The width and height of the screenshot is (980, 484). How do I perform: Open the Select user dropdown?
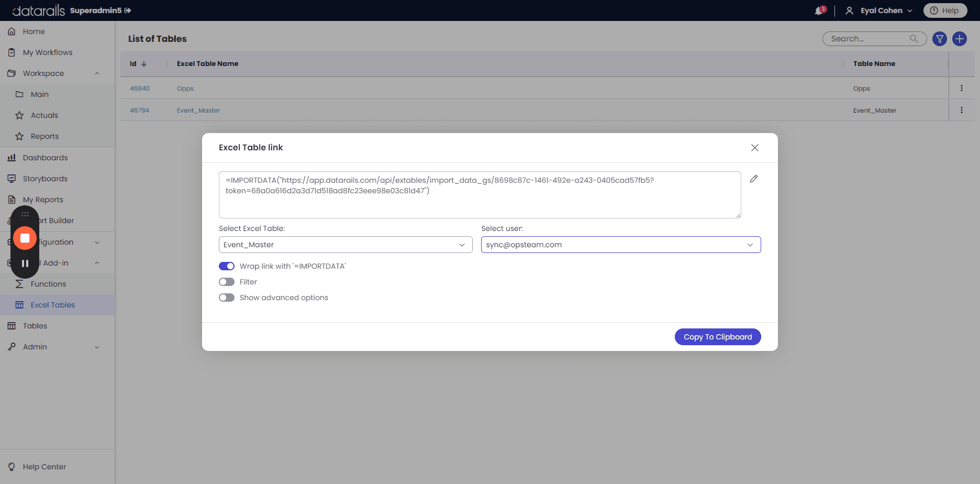621,245
